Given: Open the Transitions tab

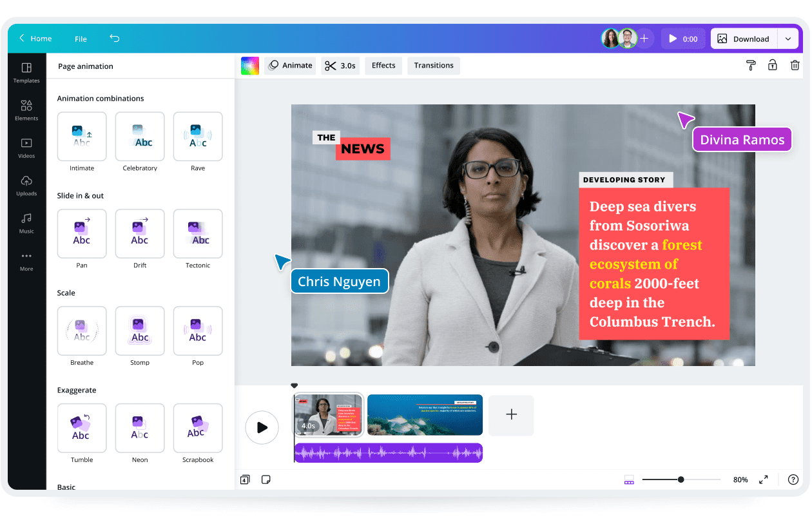Looking at the screenshot, I should (x=433, y=65).
